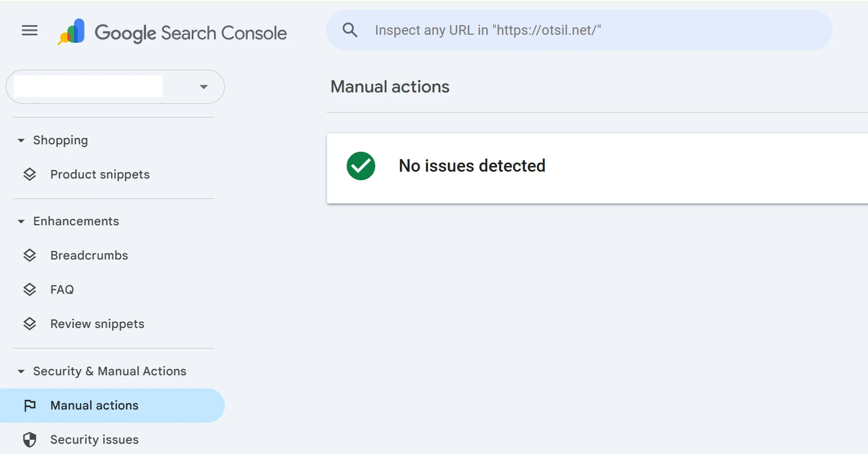Collapse the Enhancements section
The height and width of the screenshot is (454, 868).
[x=21, y=221]
